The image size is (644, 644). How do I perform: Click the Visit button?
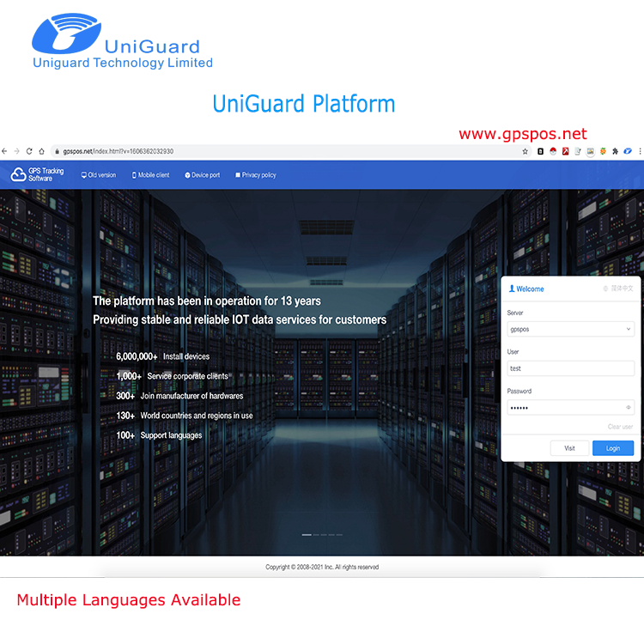(569, 448)
